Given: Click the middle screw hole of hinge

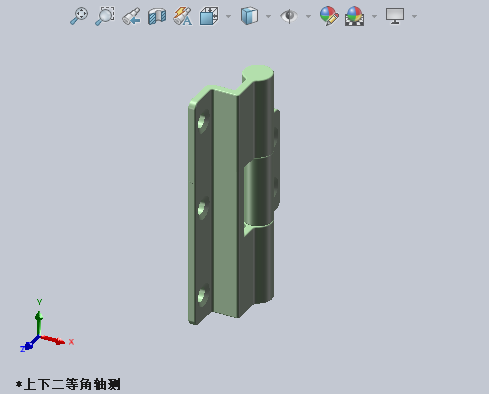Looking at the screenshot, I should 203,208.
